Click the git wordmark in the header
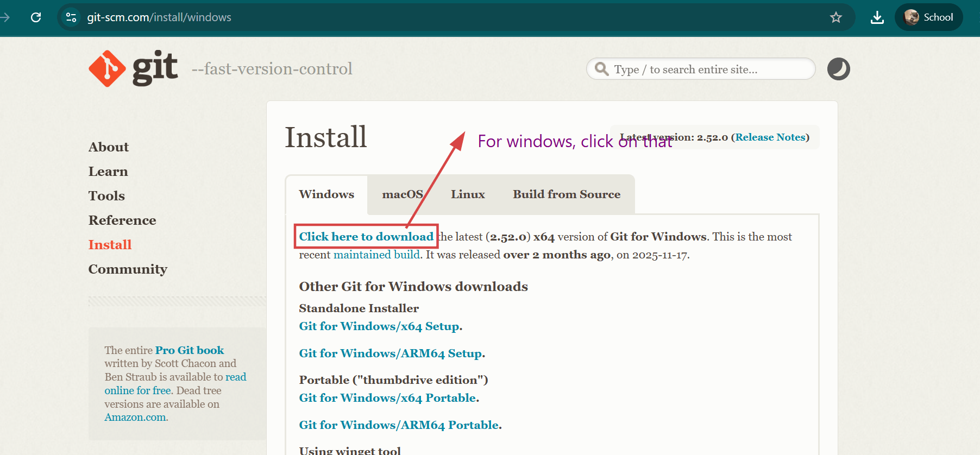This screenshot has height=455, width=980. 155,68
